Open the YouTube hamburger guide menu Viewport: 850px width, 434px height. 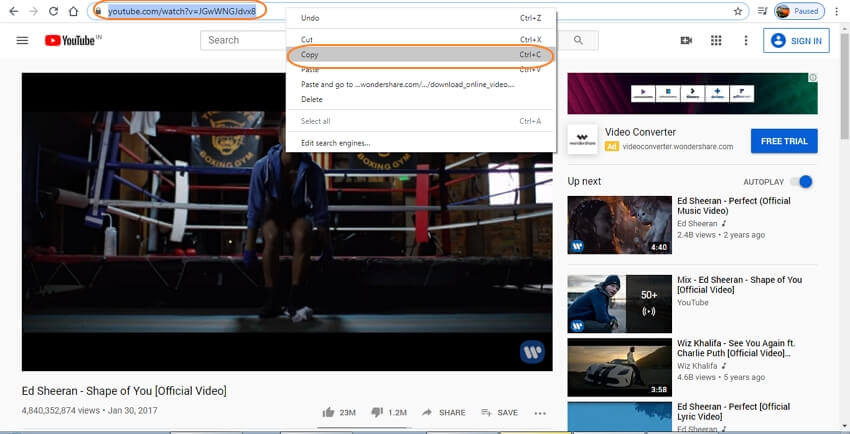tap(22, 40)
